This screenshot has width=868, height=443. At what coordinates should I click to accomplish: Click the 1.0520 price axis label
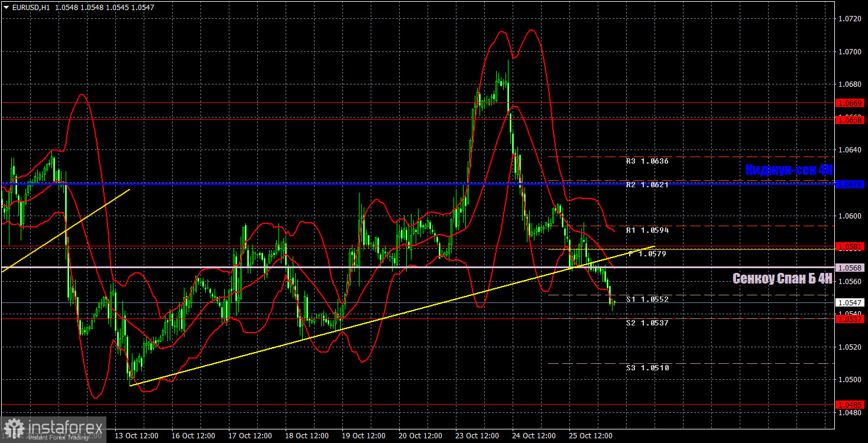point(850,347)
